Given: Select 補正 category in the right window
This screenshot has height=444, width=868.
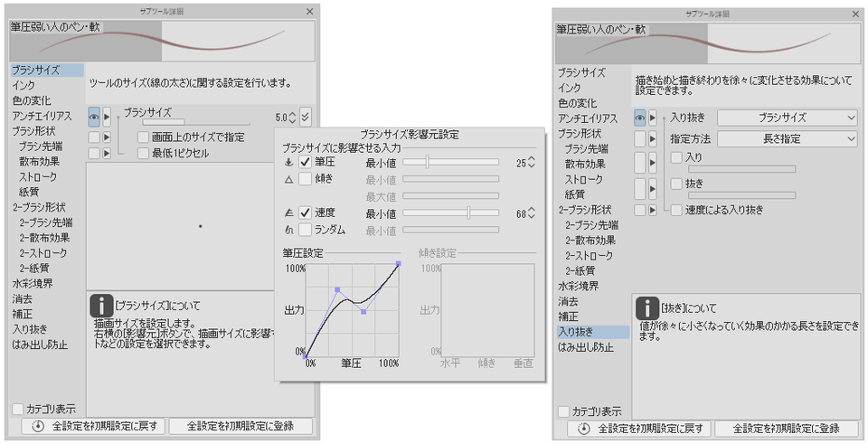Looking at the screenshot, I should tap(568, 316).
